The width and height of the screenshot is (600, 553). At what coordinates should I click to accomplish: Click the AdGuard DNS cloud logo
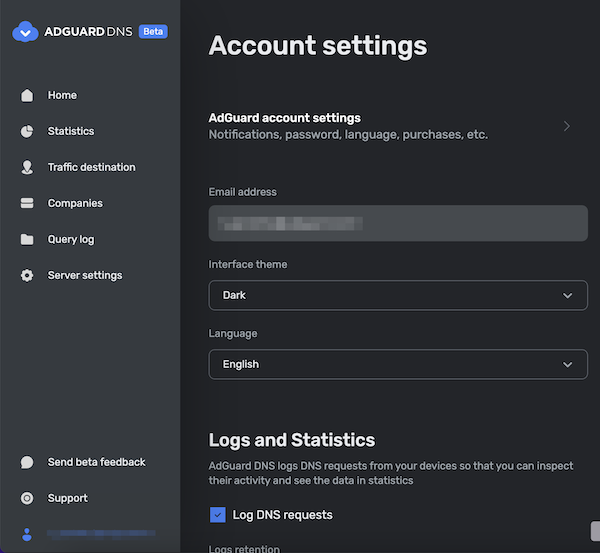pos(25,31)
